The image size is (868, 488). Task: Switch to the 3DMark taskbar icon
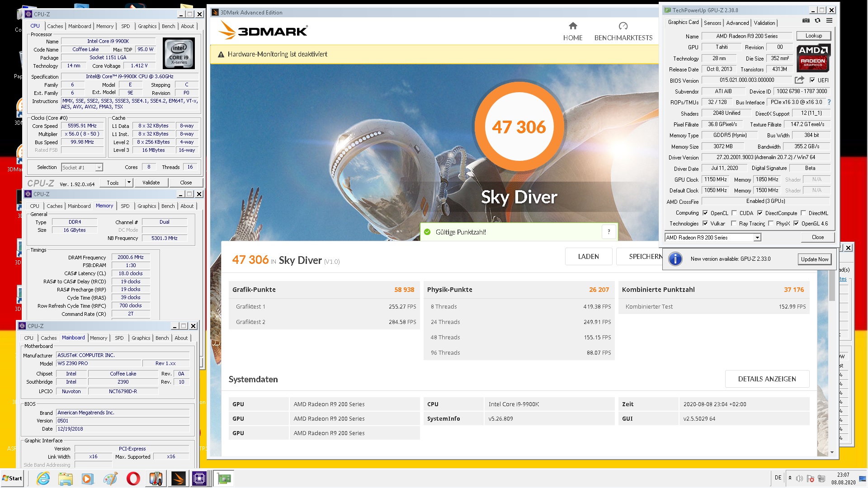(178, 479)
